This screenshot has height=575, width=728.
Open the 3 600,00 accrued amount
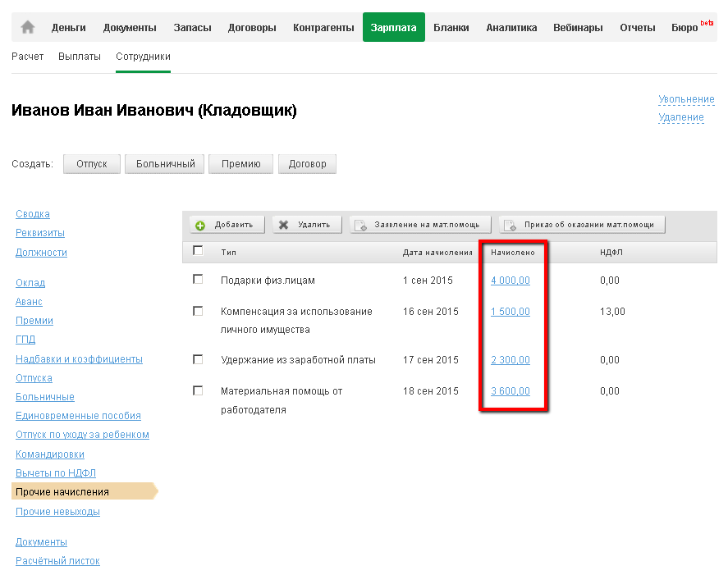click(x=510, y=391)
